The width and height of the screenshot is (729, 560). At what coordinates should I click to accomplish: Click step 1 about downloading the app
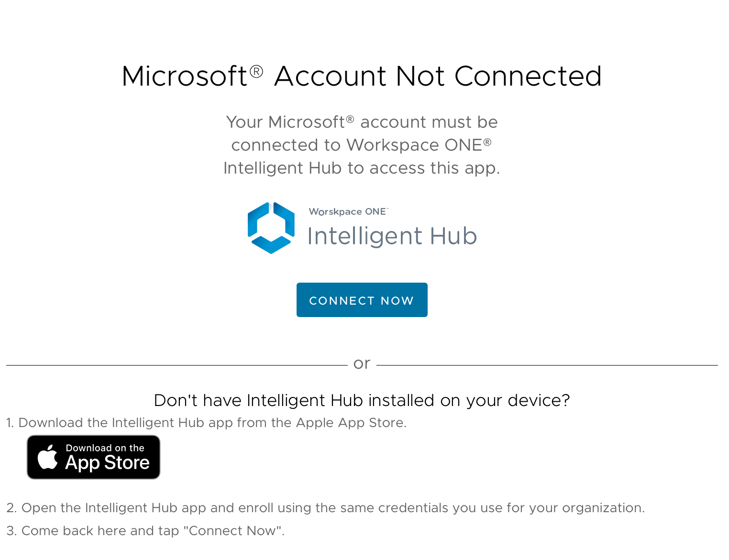(206, 423)
